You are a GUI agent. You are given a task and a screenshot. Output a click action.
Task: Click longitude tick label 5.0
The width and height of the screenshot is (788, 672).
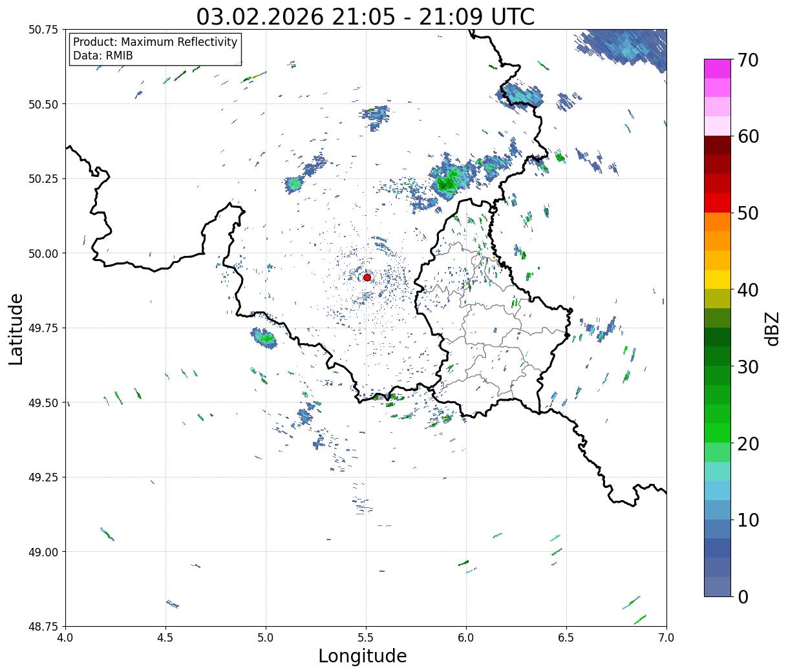pyautogui.click(x=266, y=638)
